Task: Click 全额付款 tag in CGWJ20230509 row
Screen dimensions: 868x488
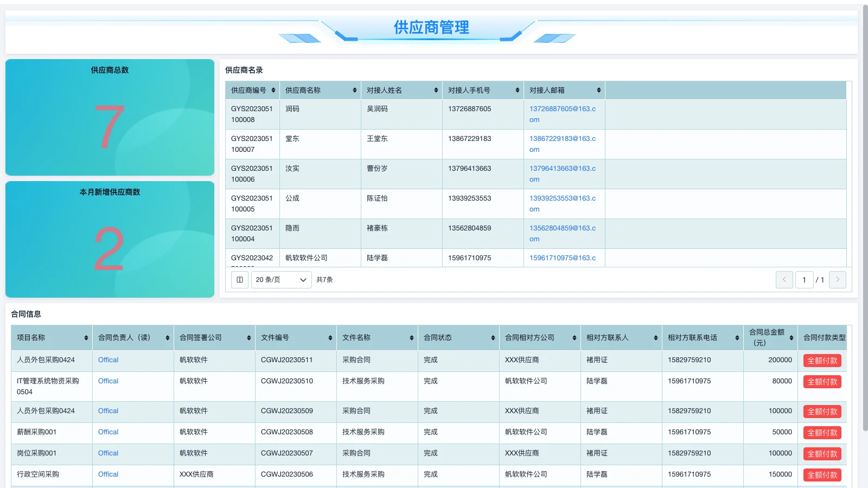Action: point(822,412)
